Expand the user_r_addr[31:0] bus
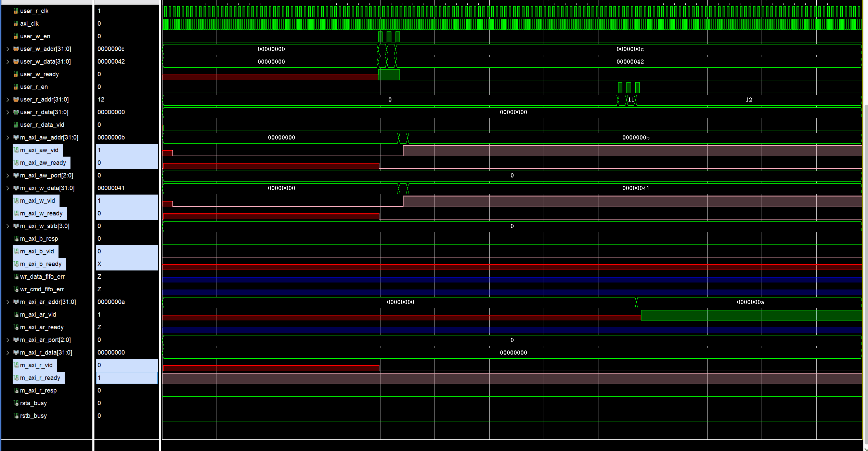 click(8, 100)
